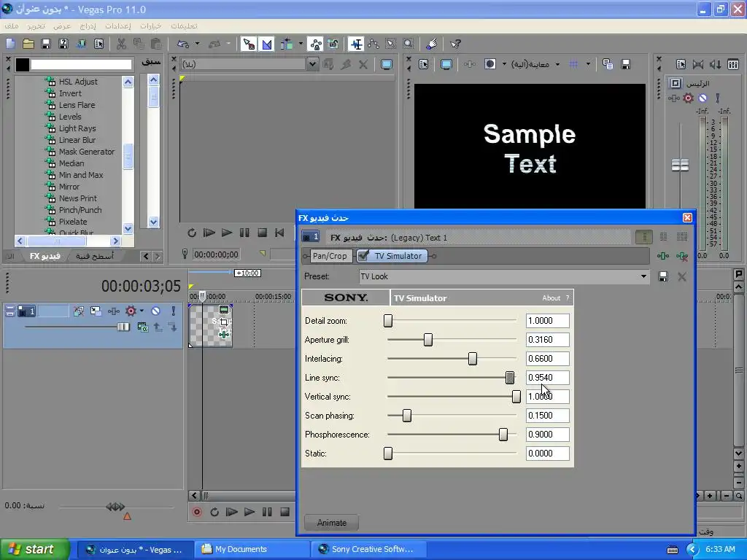Open a project with the folder icon
747x560 pixels.
tap(28, 44)
